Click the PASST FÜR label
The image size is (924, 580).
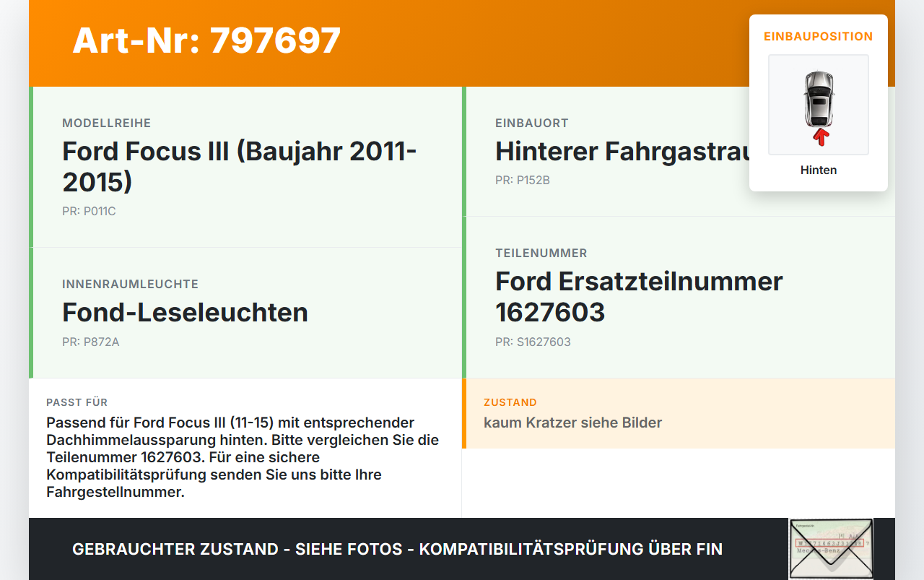click(77, 402)
